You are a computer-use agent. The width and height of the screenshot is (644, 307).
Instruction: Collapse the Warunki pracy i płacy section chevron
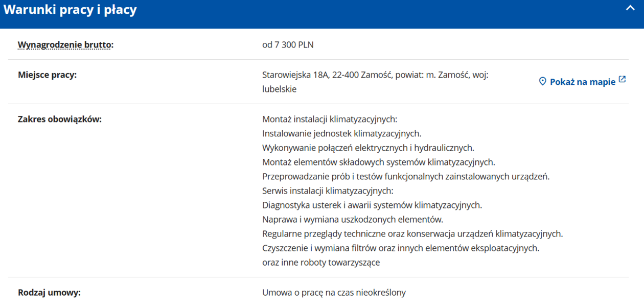(x=630, y=9)
